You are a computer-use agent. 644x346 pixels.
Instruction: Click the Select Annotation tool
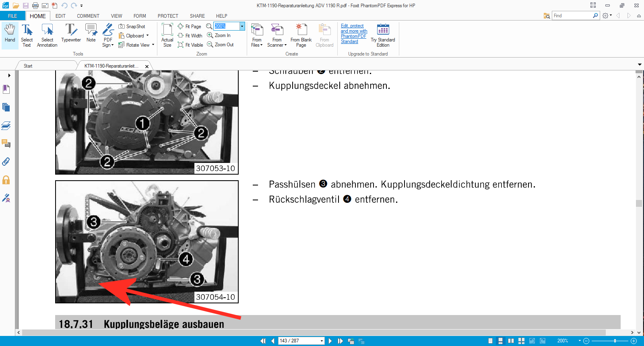click(47, 35)
